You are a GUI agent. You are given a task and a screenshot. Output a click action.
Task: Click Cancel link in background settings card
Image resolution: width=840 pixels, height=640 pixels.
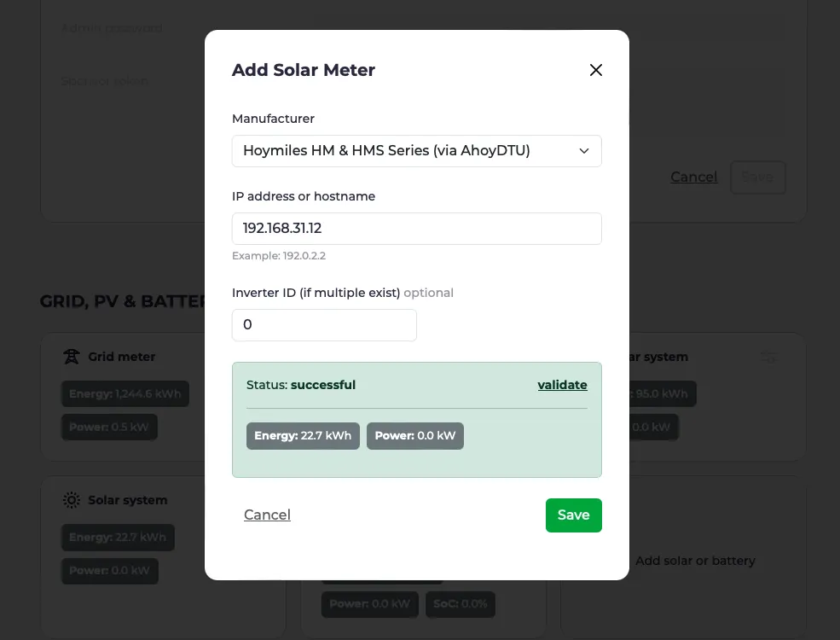pyautogui.click(x=694, y=177)
